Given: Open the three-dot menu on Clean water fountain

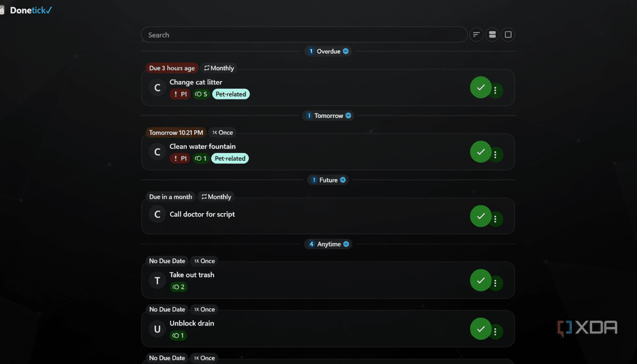Looking at the screenshot, I should 496,154.
